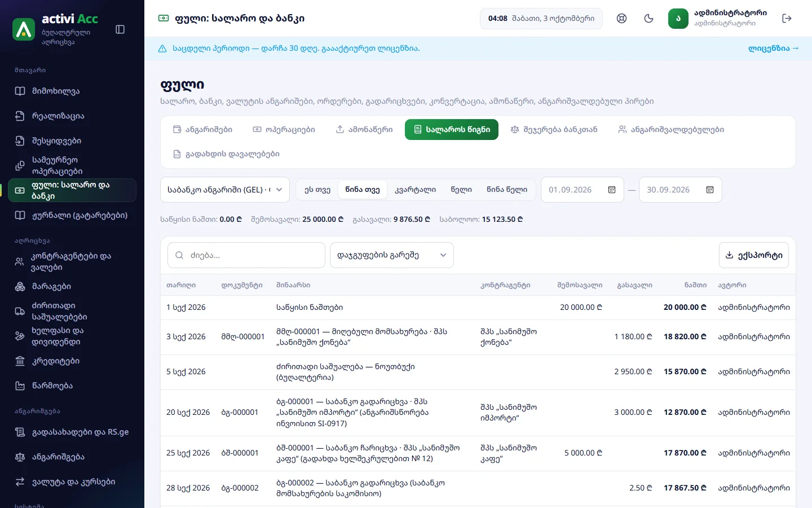
Task: Open ძირითადი საშუალებები in the sidebar
Action: pos(72,311)
